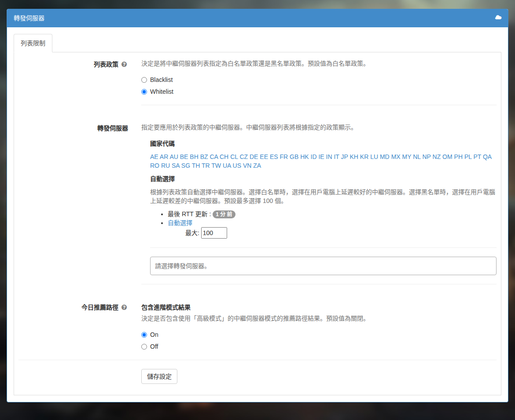
Task: Click the cloud icon in the header
Action: coord(498,18)
